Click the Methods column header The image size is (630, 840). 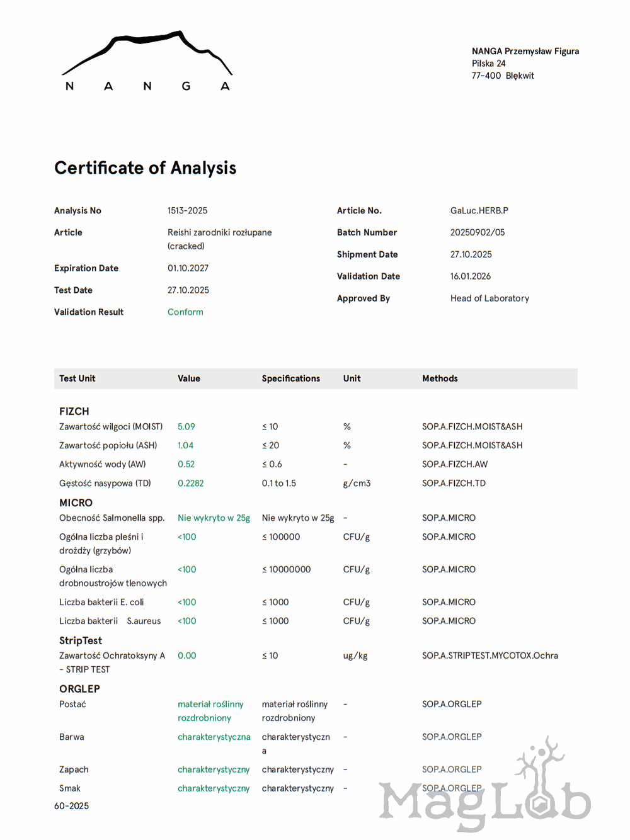440,378
